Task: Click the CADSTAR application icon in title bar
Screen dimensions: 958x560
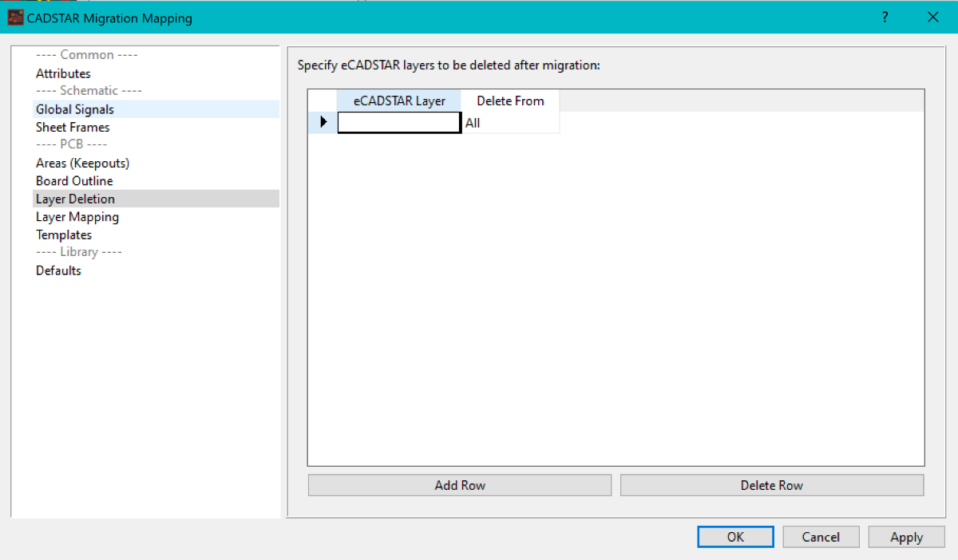Action: pyautogui.click(x=15, y=18)
